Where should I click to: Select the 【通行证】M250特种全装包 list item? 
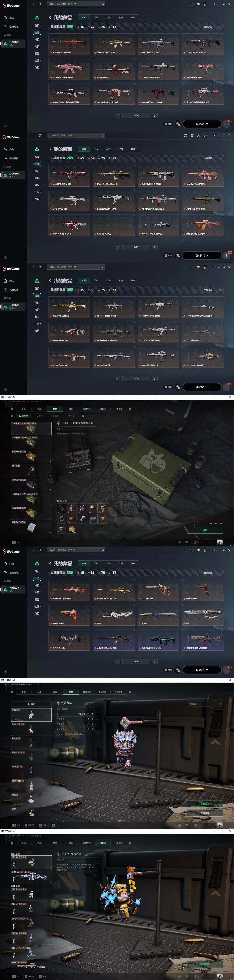tap(31, 442)
